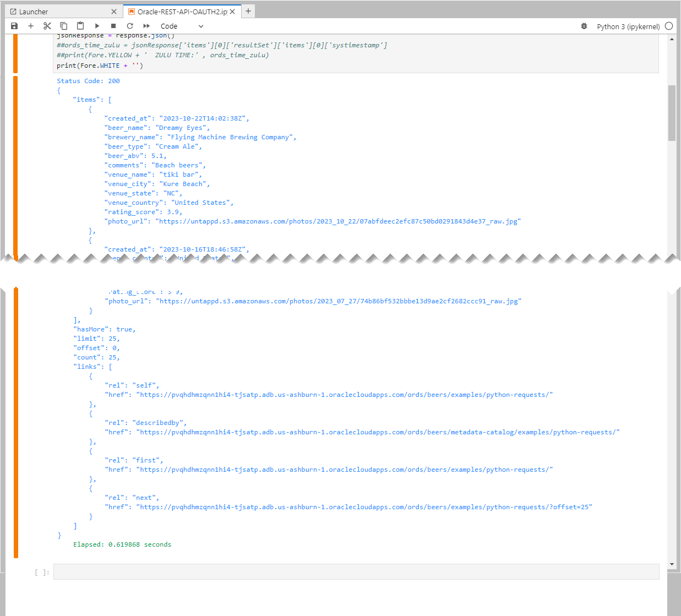681x616 pixels.
Task: Open the debugger bug icon
Action: click(584, 26)
